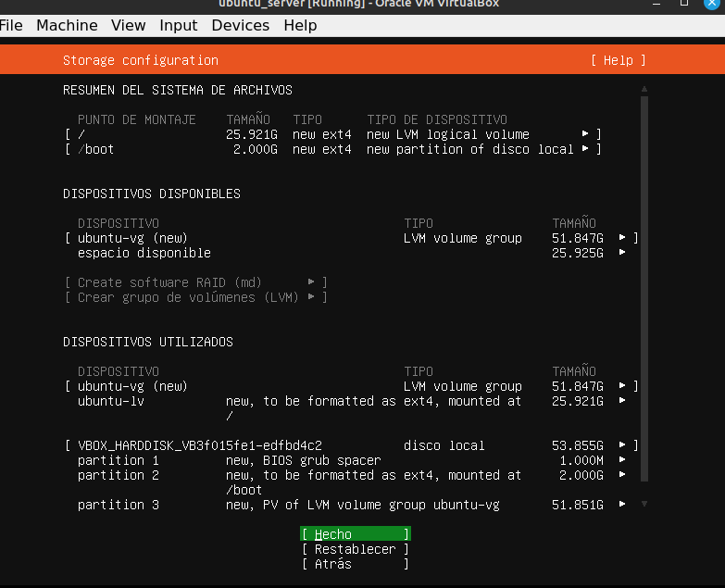The width and height of the screenshot is (725, 588).
Task: Open the File menu
Action: (x=11, y=25)
